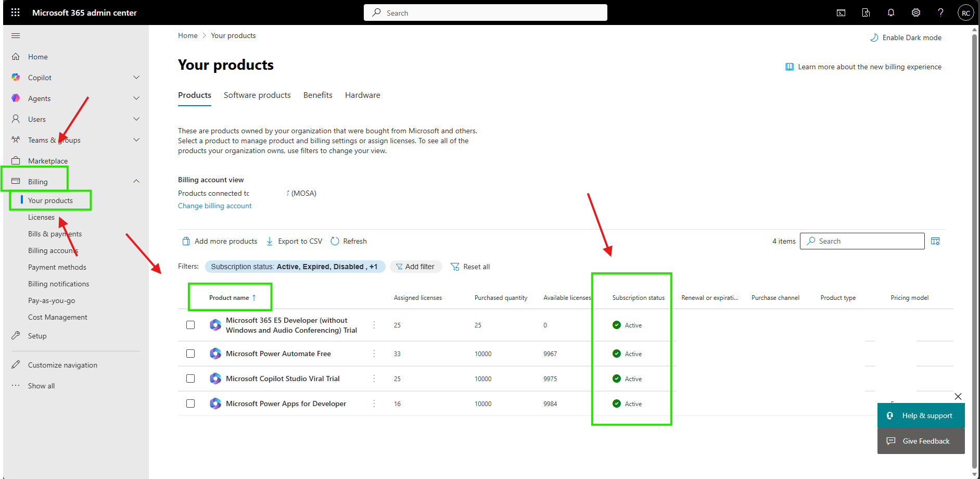The image size is (980, 479).
Task: Select the Microsoft Power Apps for Developer checkbox
Action: pos(190,404)
